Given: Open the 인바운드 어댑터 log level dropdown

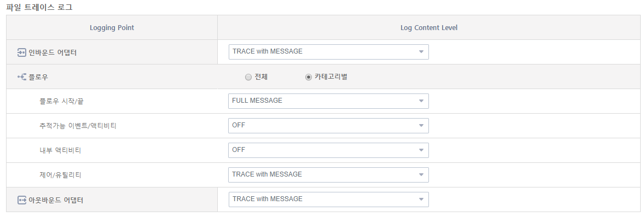Looking at the screenshot, I should (x=329, y=52).
